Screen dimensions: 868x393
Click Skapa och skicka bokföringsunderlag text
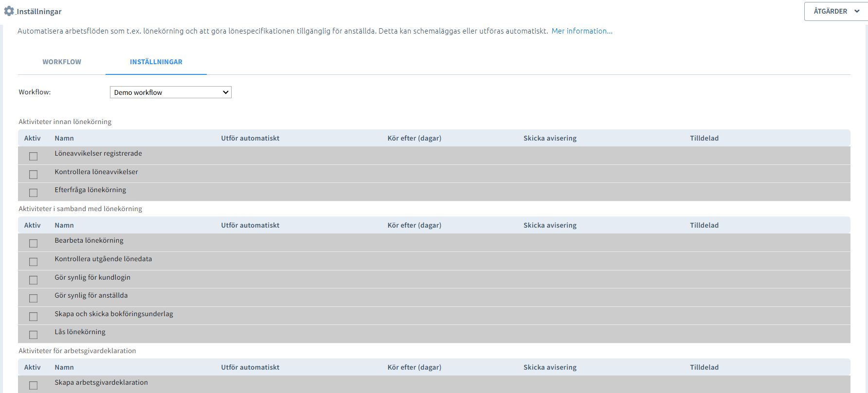pos(114,314)
